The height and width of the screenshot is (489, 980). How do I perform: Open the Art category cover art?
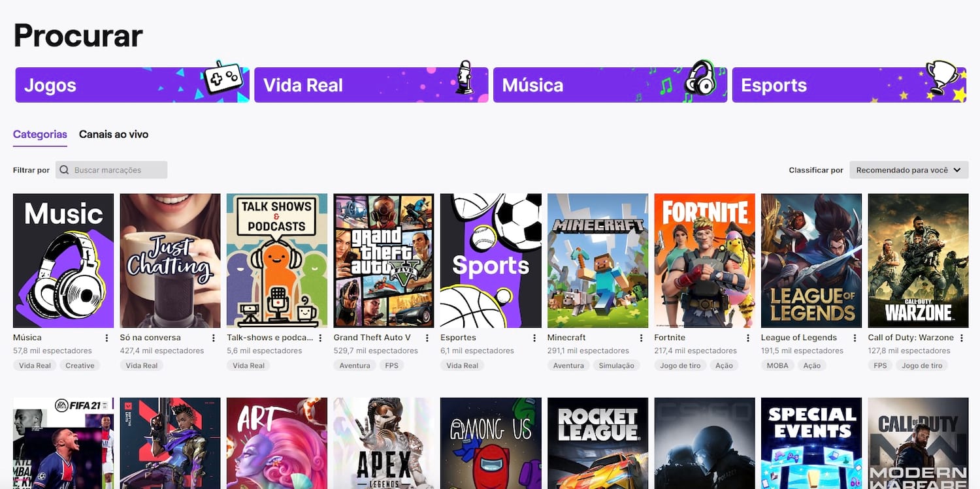[277, 443]
